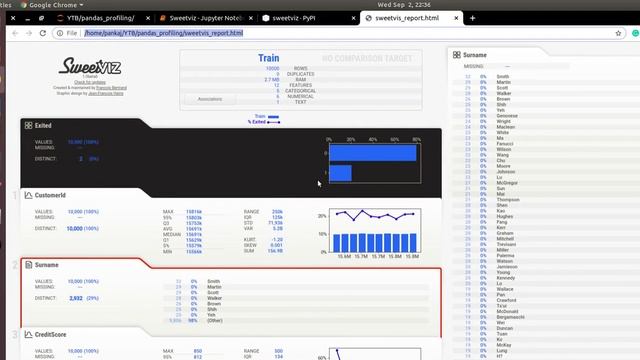
Task: Open Google Chrome application menu
Action: coord(52,5)
